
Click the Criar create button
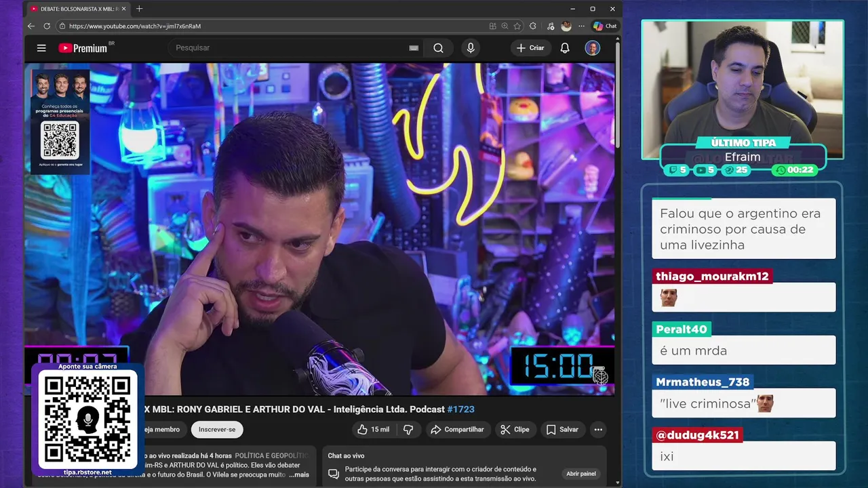pos(530,48)
